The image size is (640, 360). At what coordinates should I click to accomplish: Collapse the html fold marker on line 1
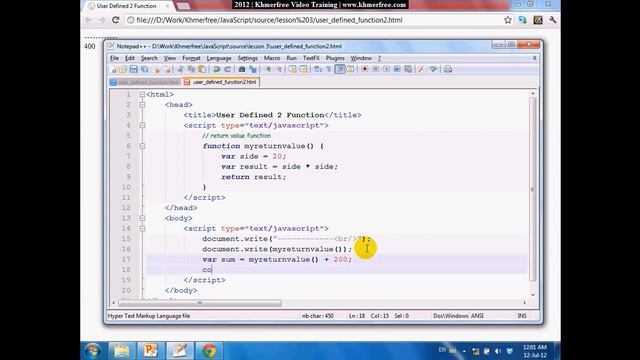(x=142, y=94)
